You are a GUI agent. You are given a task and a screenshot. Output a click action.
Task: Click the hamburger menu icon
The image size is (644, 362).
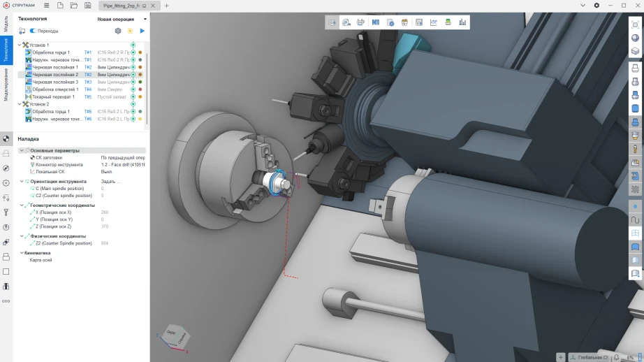click(46, 6)
